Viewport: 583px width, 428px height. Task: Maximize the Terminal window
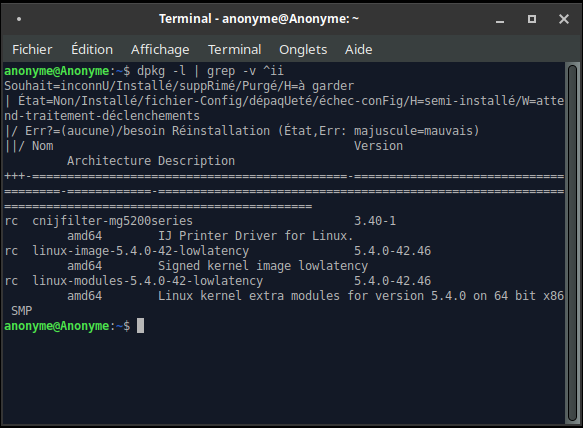(x=532, y=19)
